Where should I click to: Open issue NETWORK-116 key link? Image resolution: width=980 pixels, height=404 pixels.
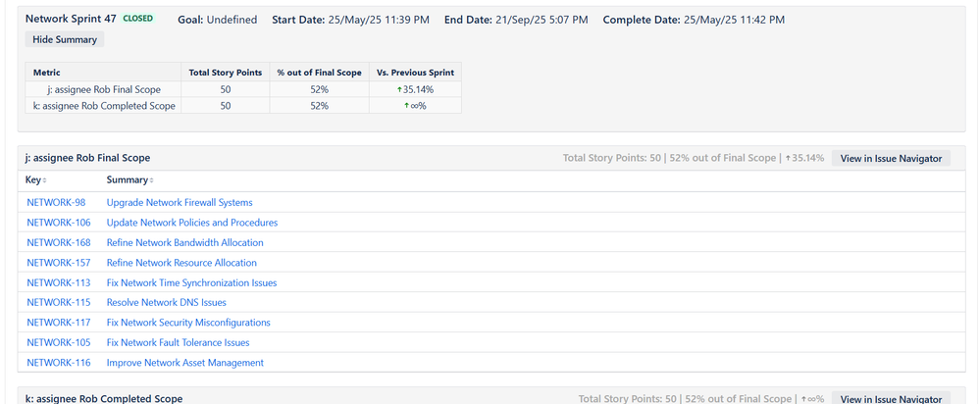(58, 362)
